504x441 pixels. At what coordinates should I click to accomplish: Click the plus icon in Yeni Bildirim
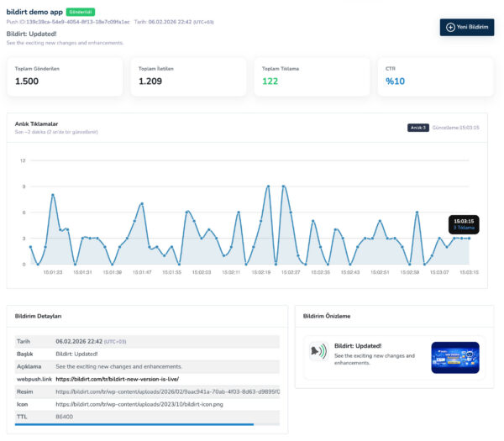click(x=450, y=28)
